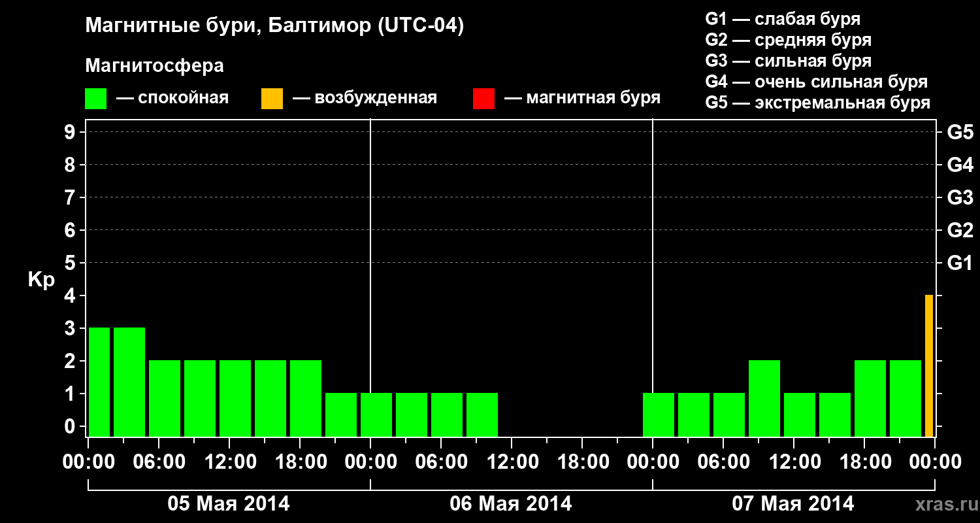Viewport: 980px width, 523px height.
Task: Click the right-axis 'G5' label
Action: [960, 132]
